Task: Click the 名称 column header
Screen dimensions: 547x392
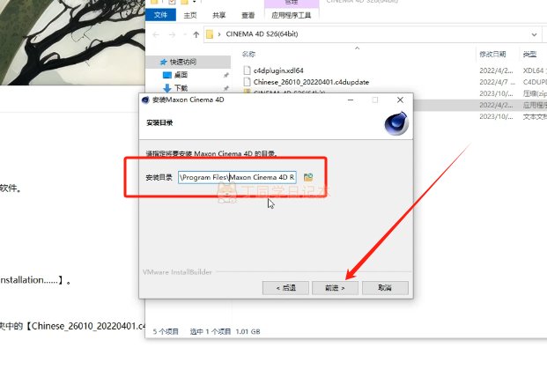Action: pos(248,54)
